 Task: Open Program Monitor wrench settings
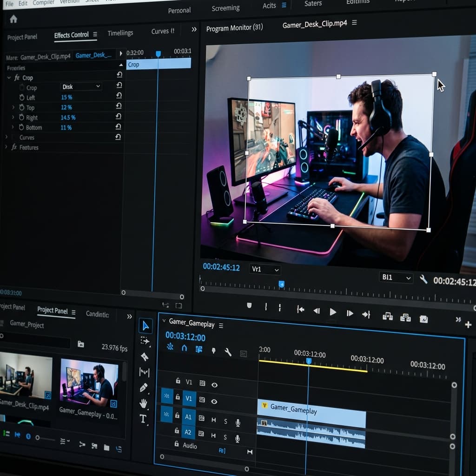tap(423, 279)
